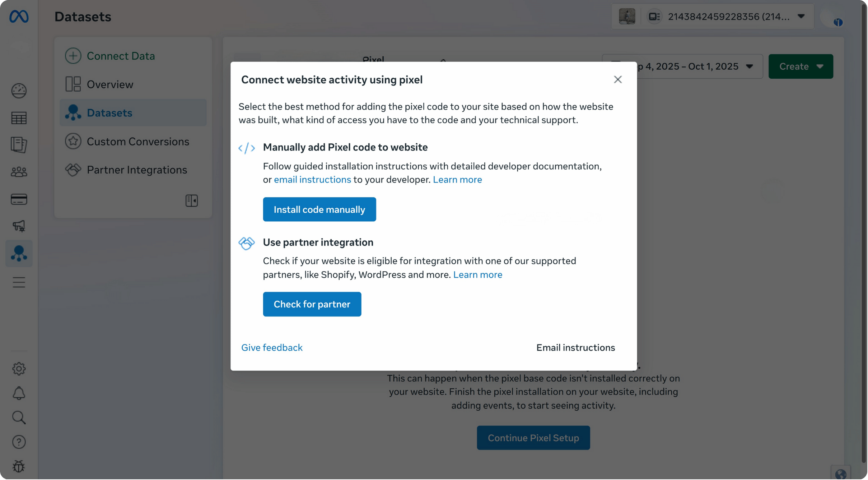The width and height of the screenshot is (868, 480).
Task: Open notifications via the bell icon
Action: 19,393
